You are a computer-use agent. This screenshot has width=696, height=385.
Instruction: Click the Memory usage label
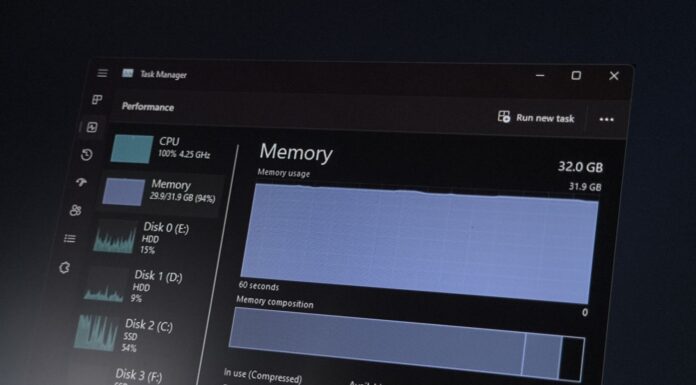click(284, 173)
